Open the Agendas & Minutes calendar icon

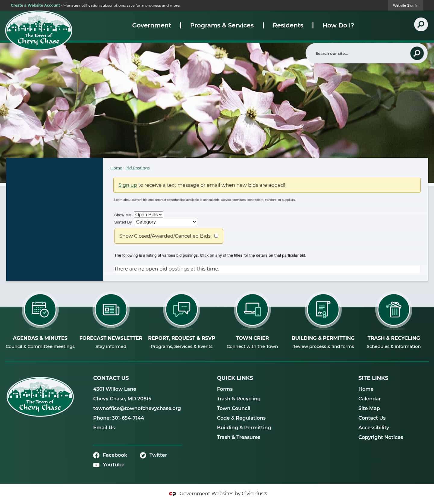40,309
